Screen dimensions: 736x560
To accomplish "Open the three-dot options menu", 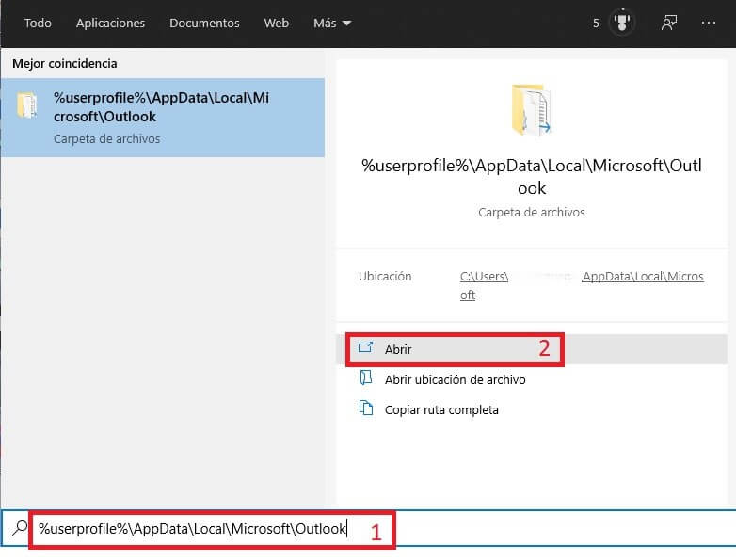I will click(709, 23).
